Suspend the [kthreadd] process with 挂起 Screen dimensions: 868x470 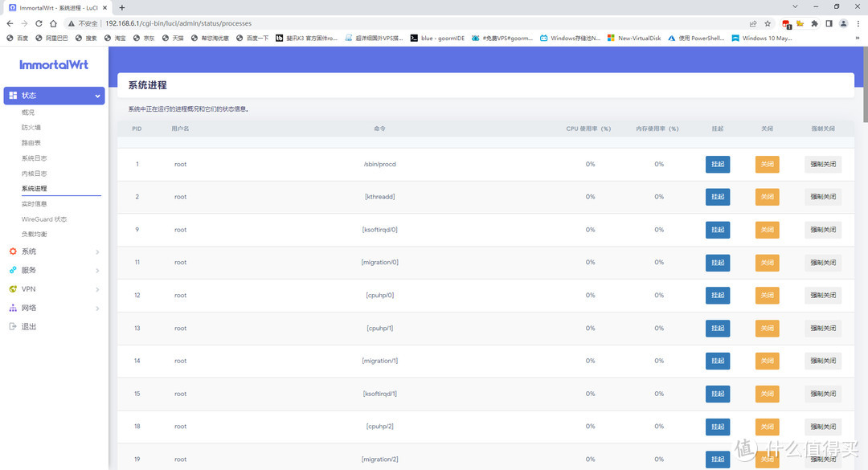[718, 197]
